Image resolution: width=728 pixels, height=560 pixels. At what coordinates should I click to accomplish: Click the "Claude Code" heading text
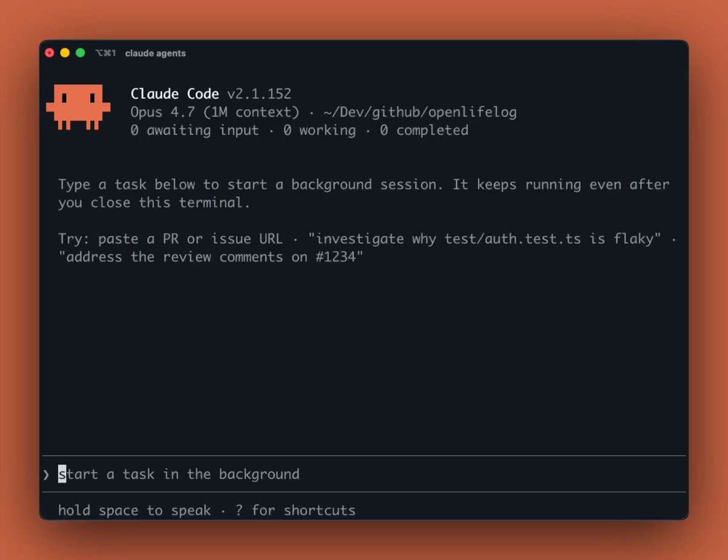[175, 94]
